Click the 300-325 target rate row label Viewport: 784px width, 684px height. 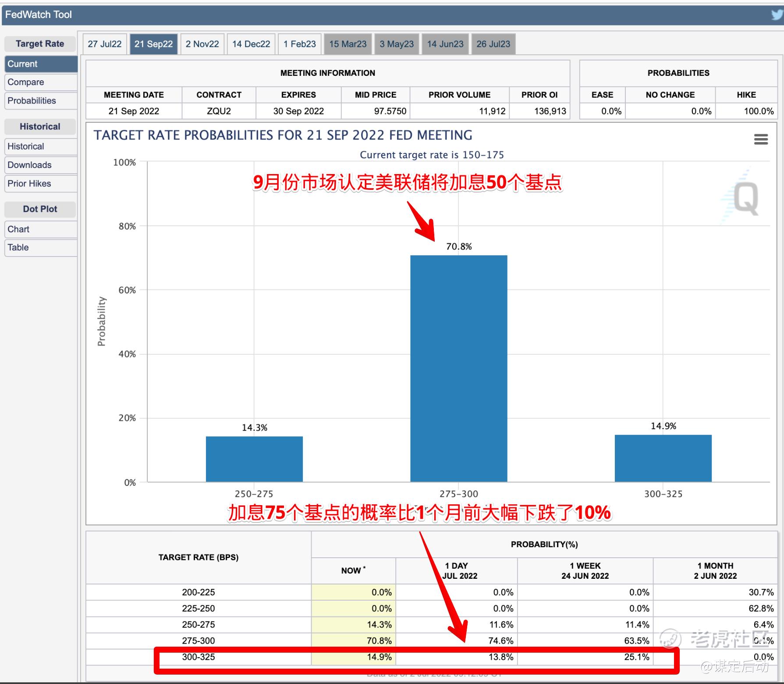click(x=199, y=657)
